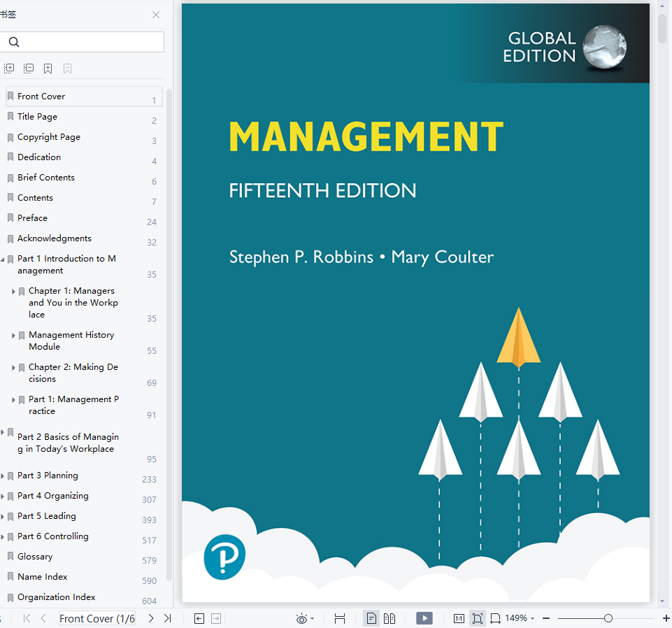Image resolution: width=672 pixels, height=628 pixels.
Task: Jump to the last page
Action: pyautogui.click(x=168, y=618)
